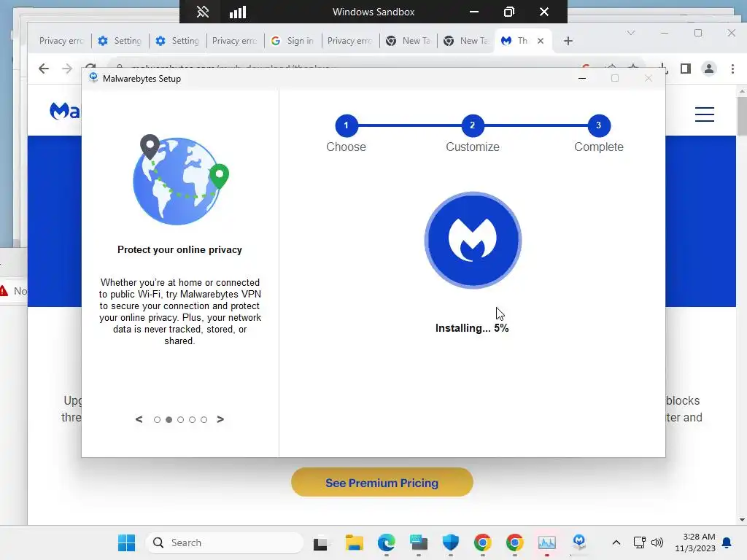Click Chrome forward arrow
Screen dimensions: 747x560
[66, 69]
